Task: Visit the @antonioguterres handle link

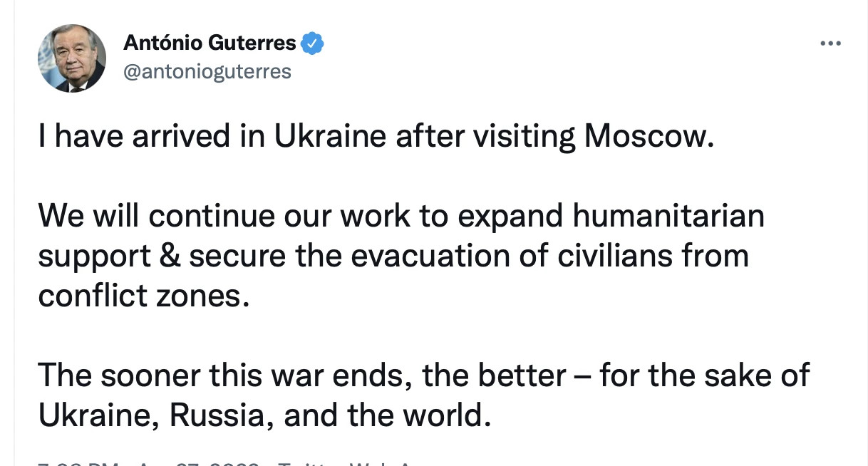Action: tap(207, 72)
